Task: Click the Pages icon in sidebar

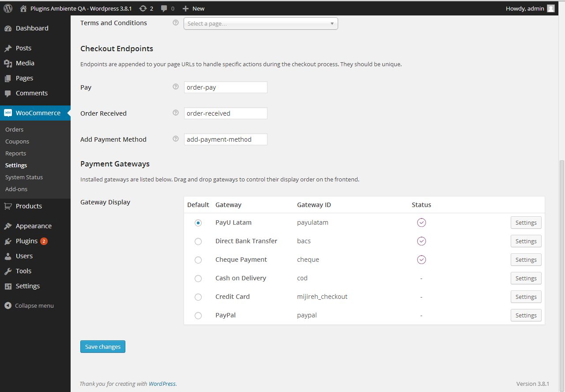Action: point(8,78)
